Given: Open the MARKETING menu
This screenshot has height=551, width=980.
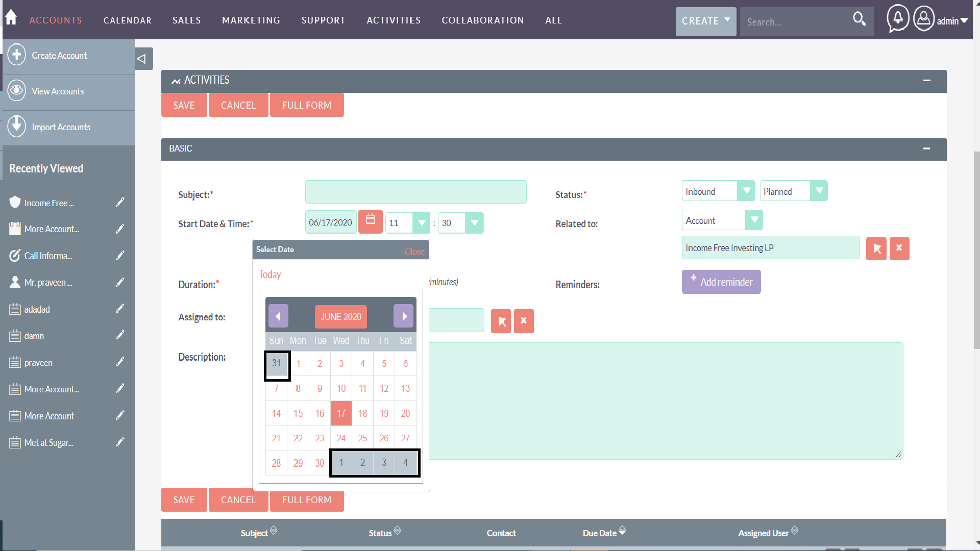Looking at the screenshot, I should coord(251,20).
